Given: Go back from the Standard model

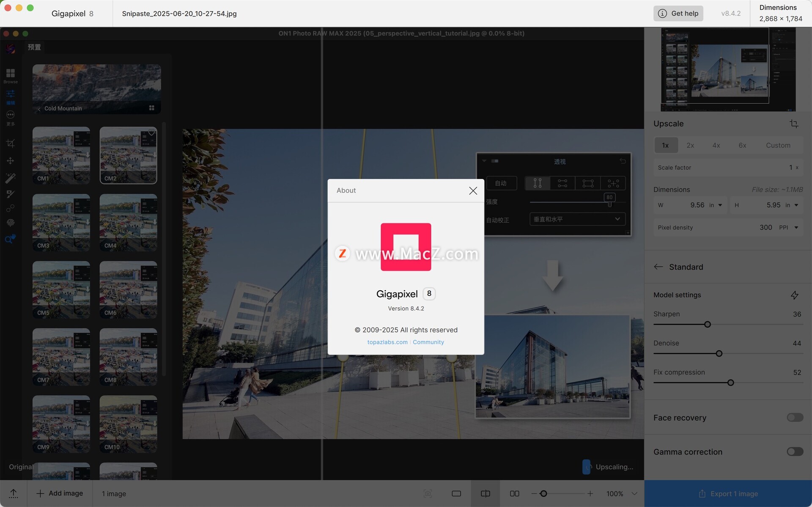Looking at the screenshot, I should coord(658,267).
